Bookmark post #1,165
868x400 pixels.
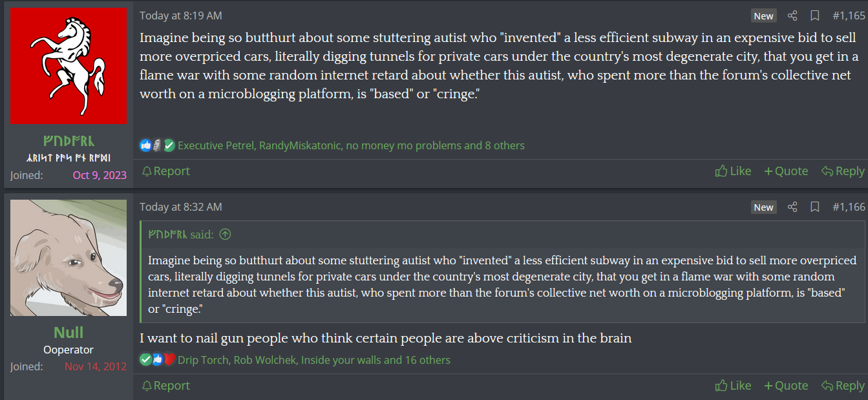tap(815, 16)
